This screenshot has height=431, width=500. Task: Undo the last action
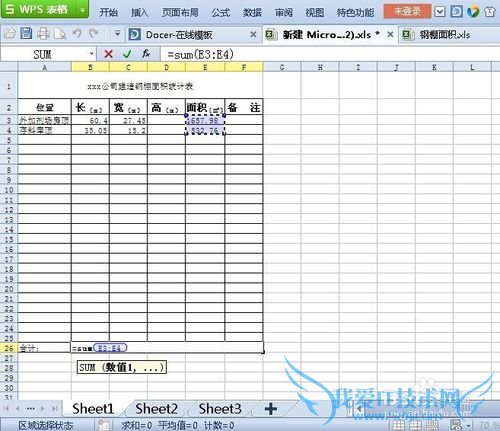pos(77,34)
